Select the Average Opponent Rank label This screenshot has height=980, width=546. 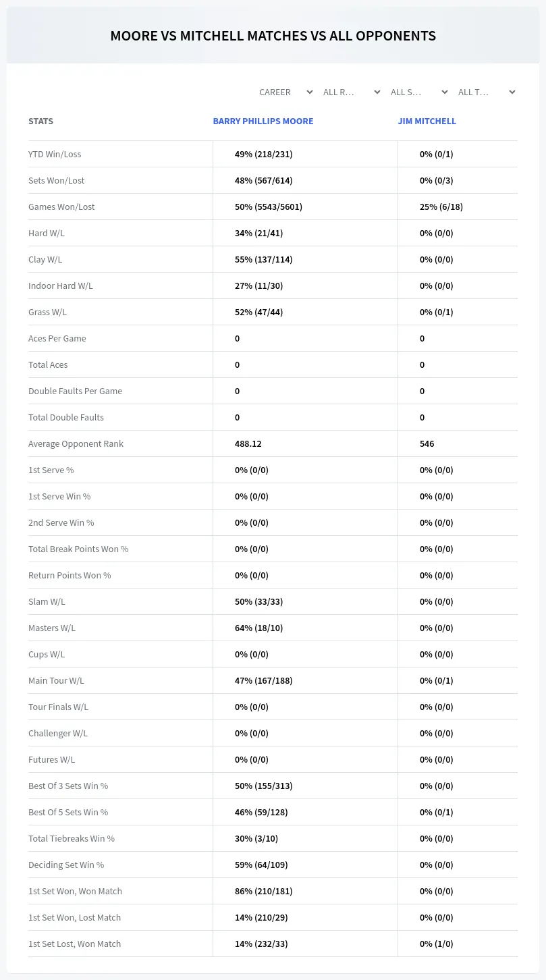(x=76, y=444)
